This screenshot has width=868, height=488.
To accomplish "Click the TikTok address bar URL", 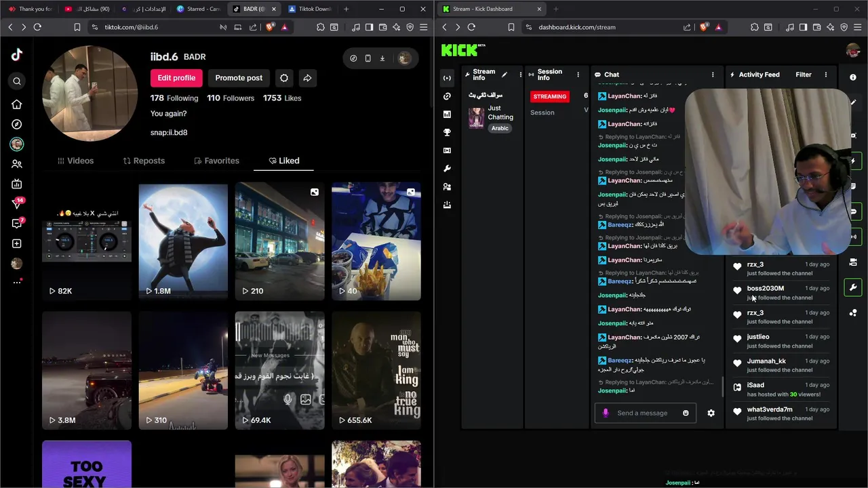I will tap(132, 27).
